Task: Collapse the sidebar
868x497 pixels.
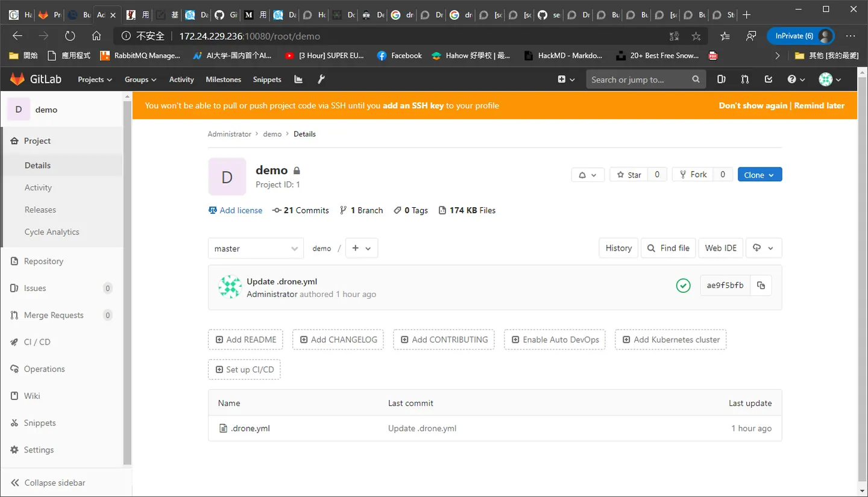Action: [x=48, y=483]
